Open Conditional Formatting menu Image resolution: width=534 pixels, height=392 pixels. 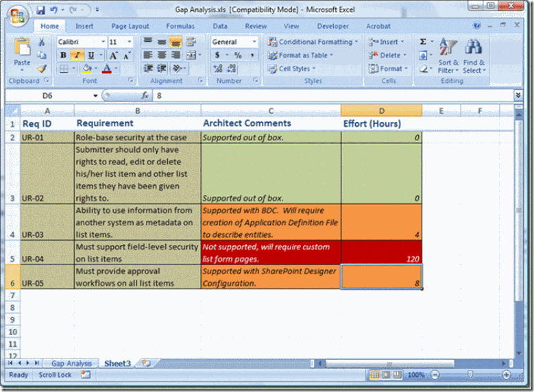[313, 42]
